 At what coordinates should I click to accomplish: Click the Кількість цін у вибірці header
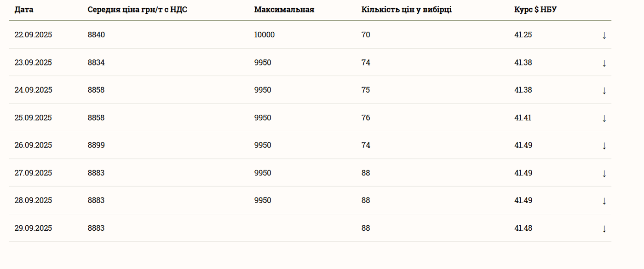[x=406, y=10]
